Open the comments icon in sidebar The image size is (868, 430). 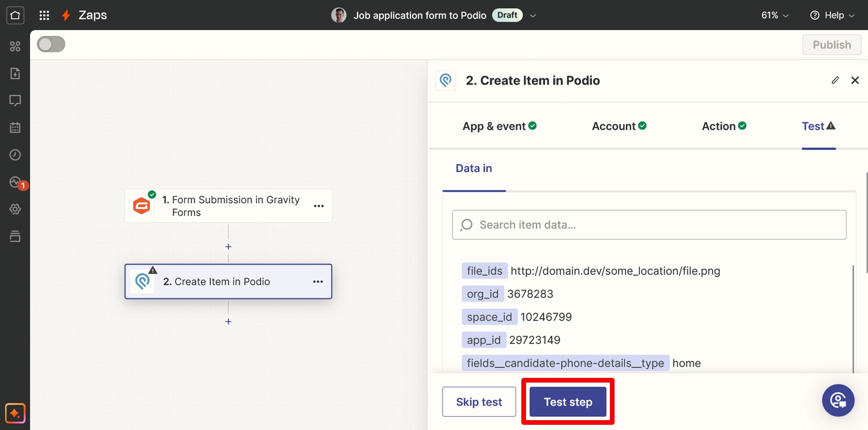[15, 101]
